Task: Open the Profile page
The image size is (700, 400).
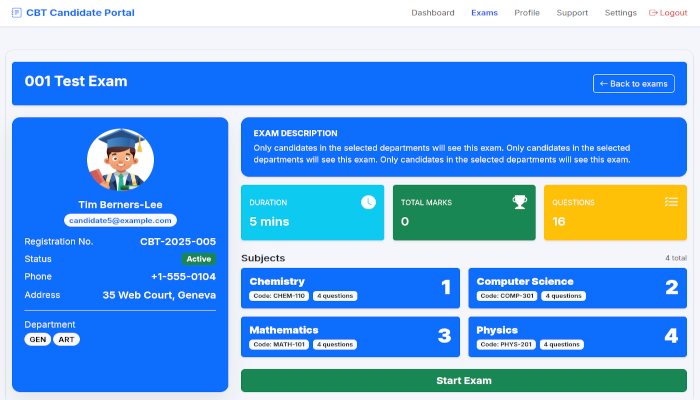Action: pos(527,13)
